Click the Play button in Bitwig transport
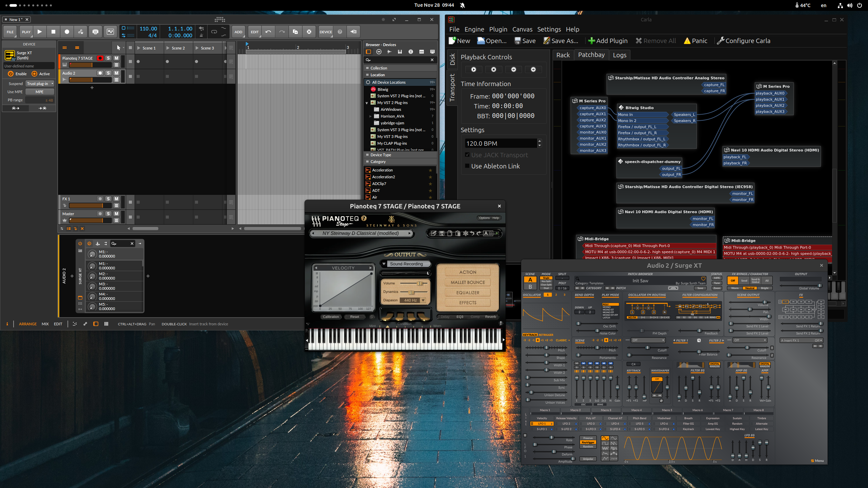The image size is (868, 488). pyautogui.click(x=39, y=32)
